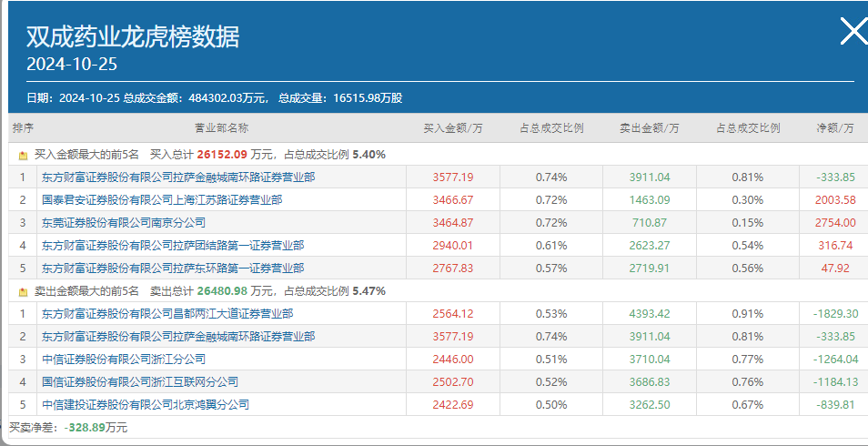Click the icon beside 卖出金额最大的前5名
The height and width of the screenshot is (446, 868).
tap(24, 291)
